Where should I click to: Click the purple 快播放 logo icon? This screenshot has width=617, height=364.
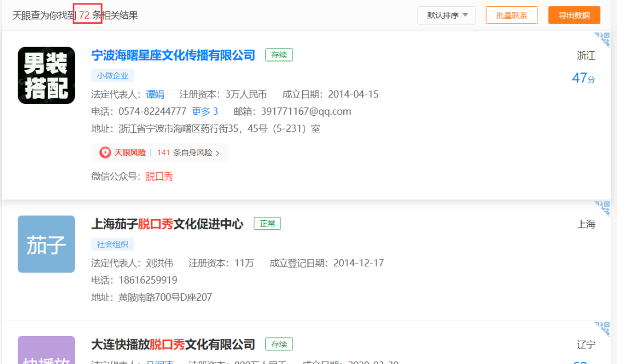pos(46,350)
